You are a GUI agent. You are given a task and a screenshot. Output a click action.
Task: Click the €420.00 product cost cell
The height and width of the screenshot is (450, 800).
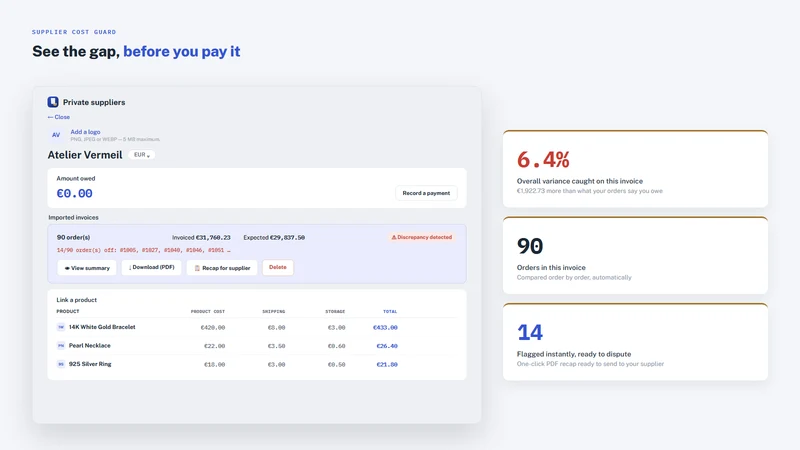pyautogui.click(x=213, y=328)
